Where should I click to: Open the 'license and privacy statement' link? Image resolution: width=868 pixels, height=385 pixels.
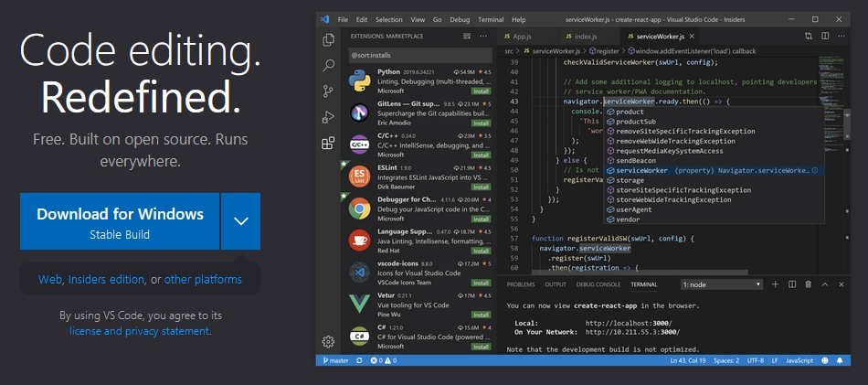(x=140, y=331)
